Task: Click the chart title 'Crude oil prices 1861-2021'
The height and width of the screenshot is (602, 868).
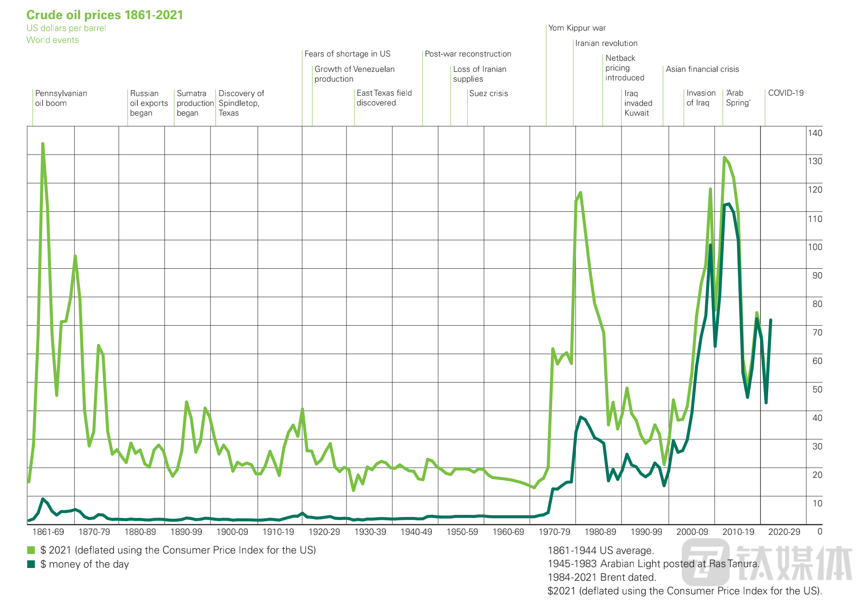Action: [x=105, y=15]
